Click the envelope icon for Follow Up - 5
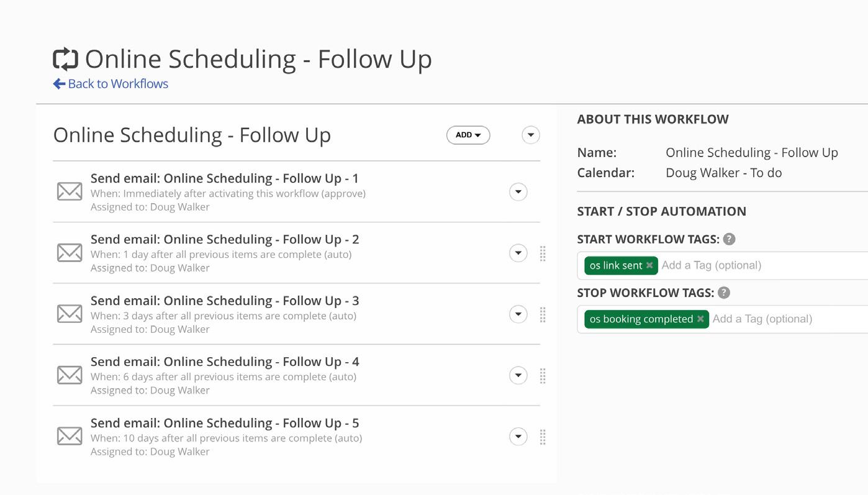 coord(70,436)
